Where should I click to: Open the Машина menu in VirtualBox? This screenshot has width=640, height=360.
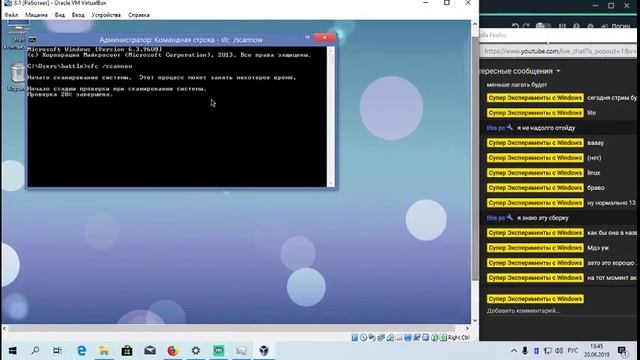[x=36, y=15]
